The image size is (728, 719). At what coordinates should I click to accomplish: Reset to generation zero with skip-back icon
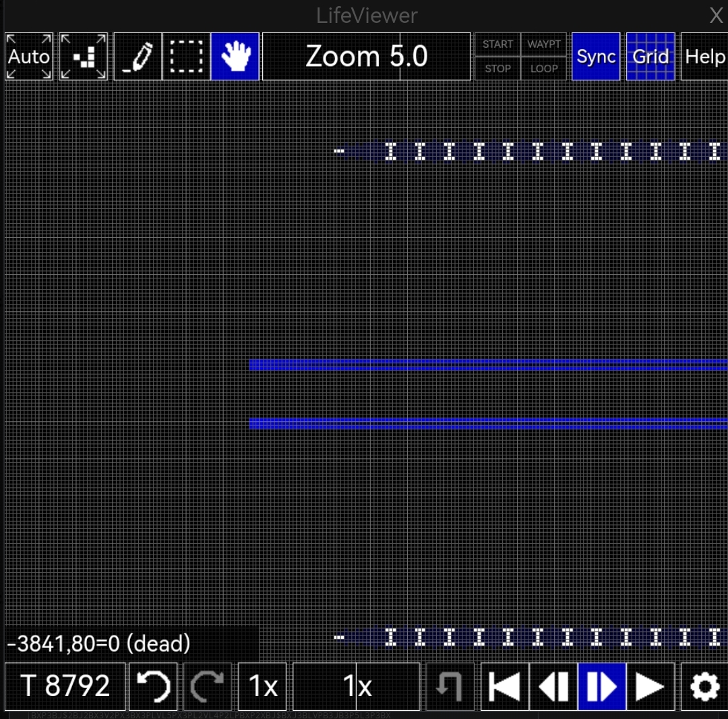[x=505, y=687]
